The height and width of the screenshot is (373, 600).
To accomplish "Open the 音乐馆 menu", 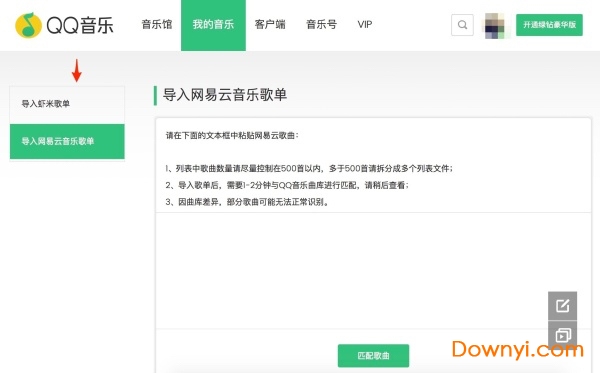I will 157,24.
